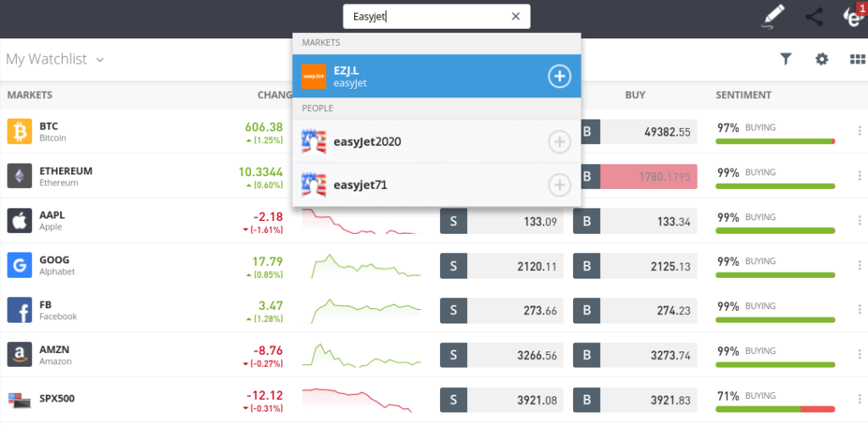Open the ETHEREUM market name
The image size is (868, 426).
click(x=66, y=176)
